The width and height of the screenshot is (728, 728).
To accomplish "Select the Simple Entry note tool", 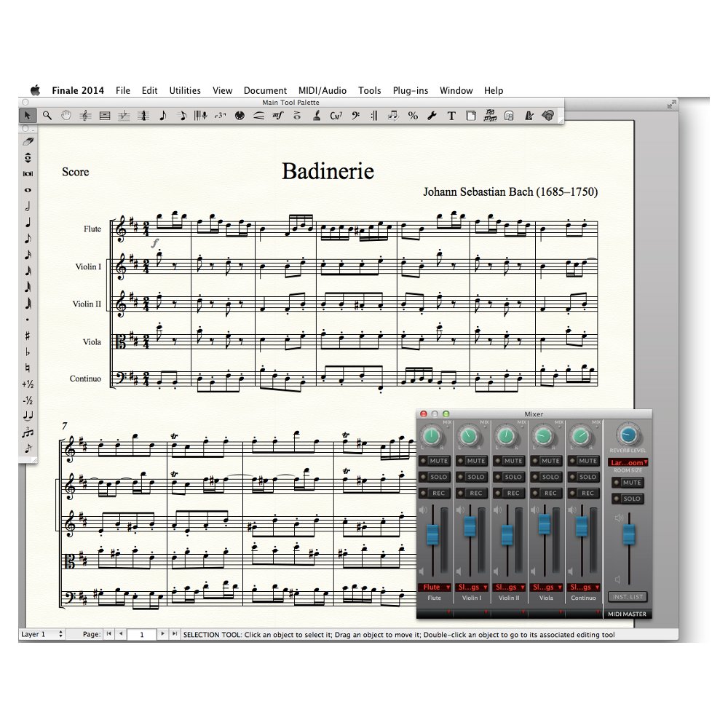I will tap(162, 116).
